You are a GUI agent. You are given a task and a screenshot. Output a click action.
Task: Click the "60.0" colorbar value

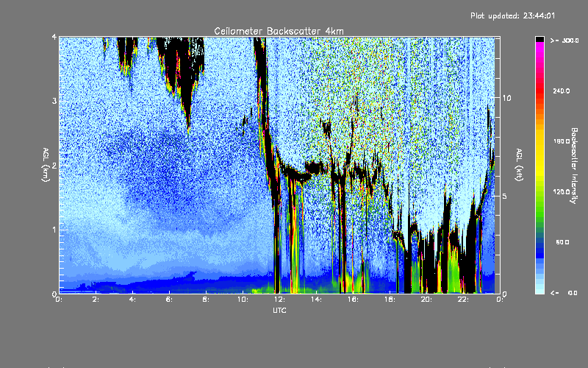(562, 242)
